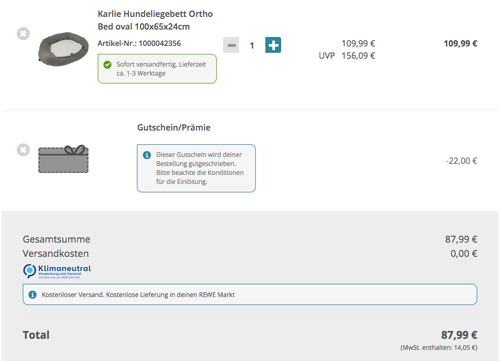
Task: Click the Gutschein/Prämie heading
Action: click(174, 128)
